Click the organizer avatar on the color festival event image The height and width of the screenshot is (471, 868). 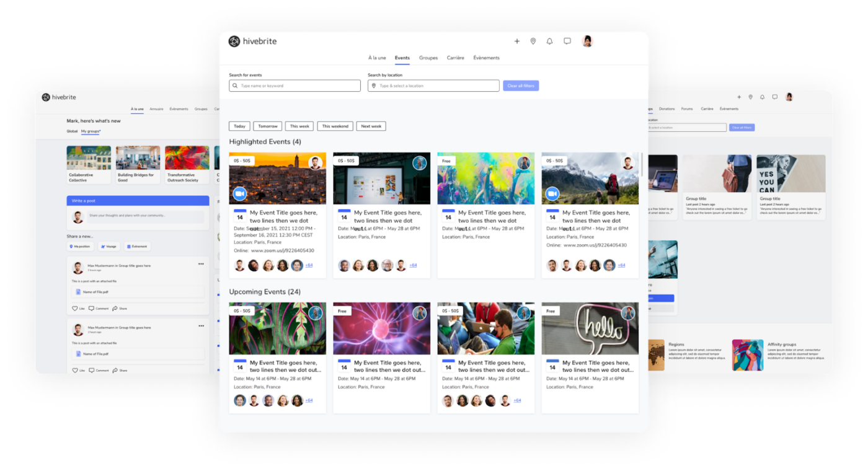524,163
